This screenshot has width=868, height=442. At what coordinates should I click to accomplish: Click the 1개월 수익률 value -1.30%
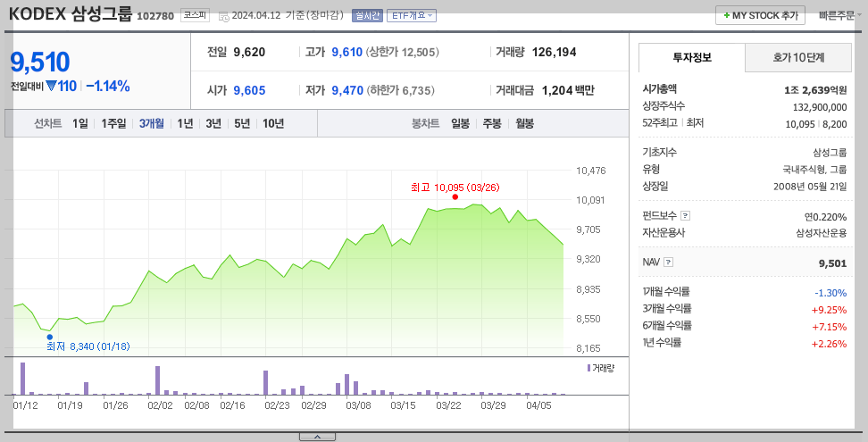pos(830,293)
